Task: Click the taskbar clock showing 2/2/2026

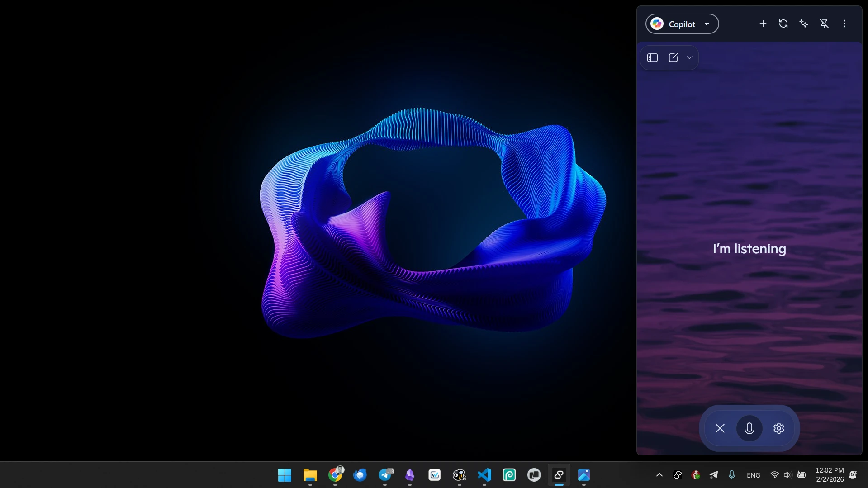Action: click(x=829, y=475)
